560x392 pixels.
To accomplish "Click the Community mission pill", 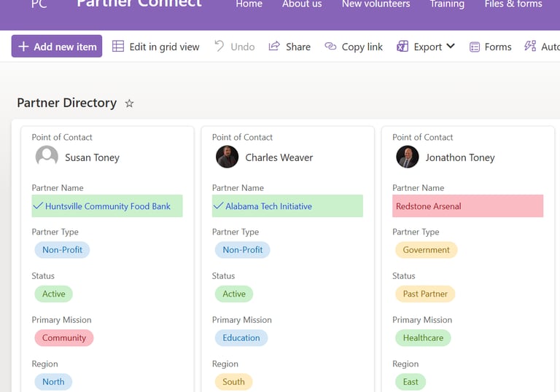I will (x=64, y=338).
